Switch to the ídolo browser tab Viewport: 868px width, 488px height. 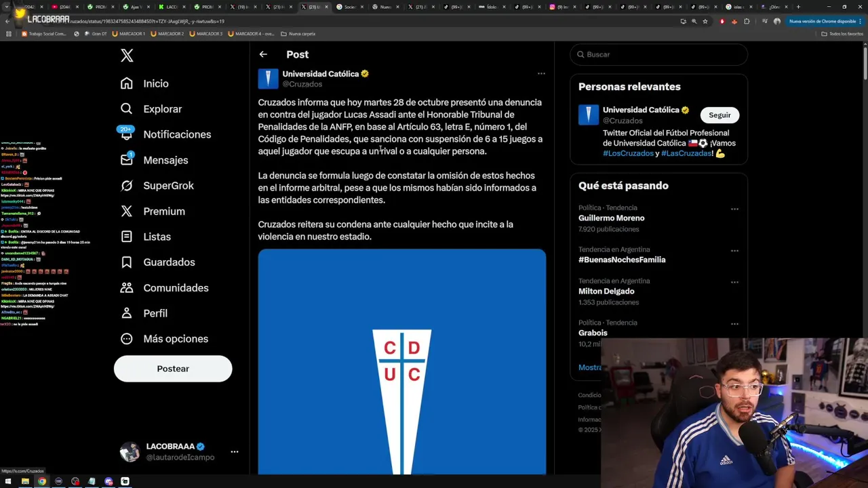(492, 7)
